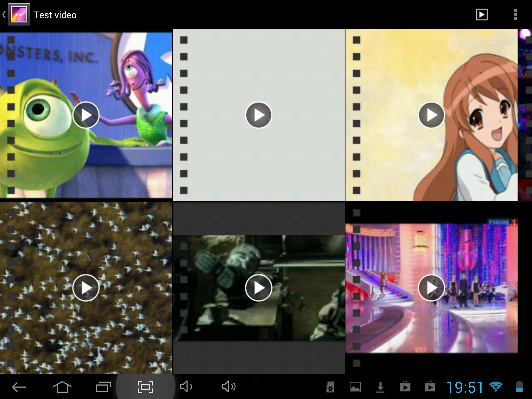Play the blank gray video
532x399 pixels.
coord(259,115)
